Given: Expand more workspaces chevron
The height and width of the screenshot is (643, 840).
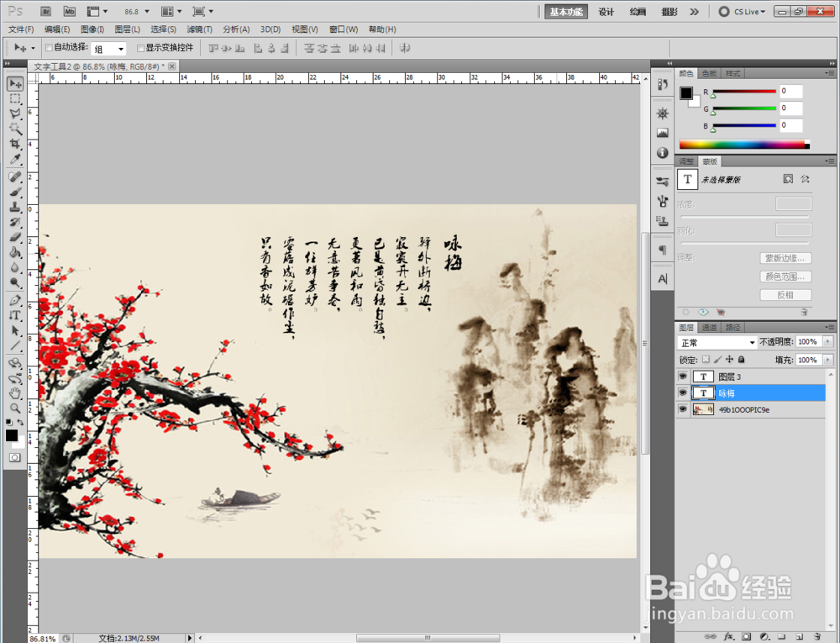Looking at the screenshot, I should (x=695, y=12).
